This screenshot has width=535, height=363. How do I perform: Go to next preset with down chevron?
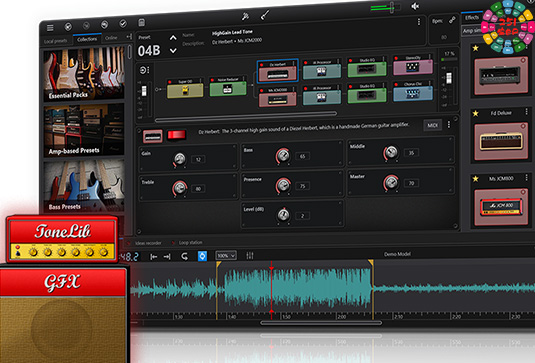[173, 50]
